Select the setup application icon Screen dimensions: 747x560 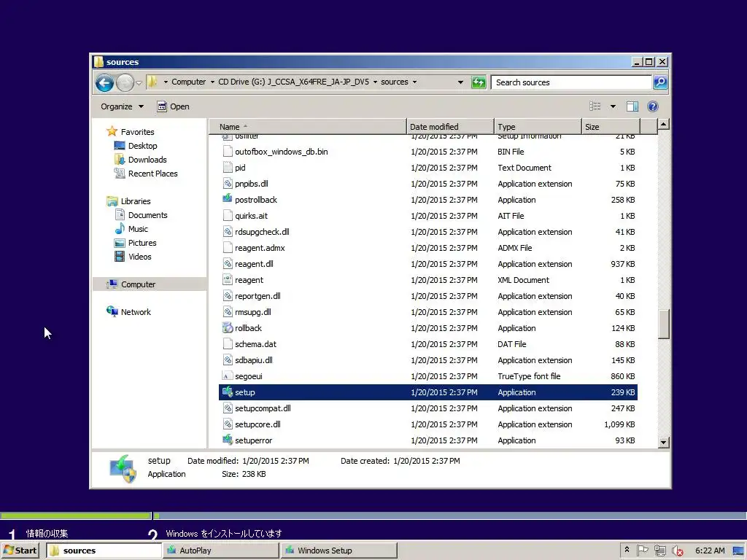228,392
